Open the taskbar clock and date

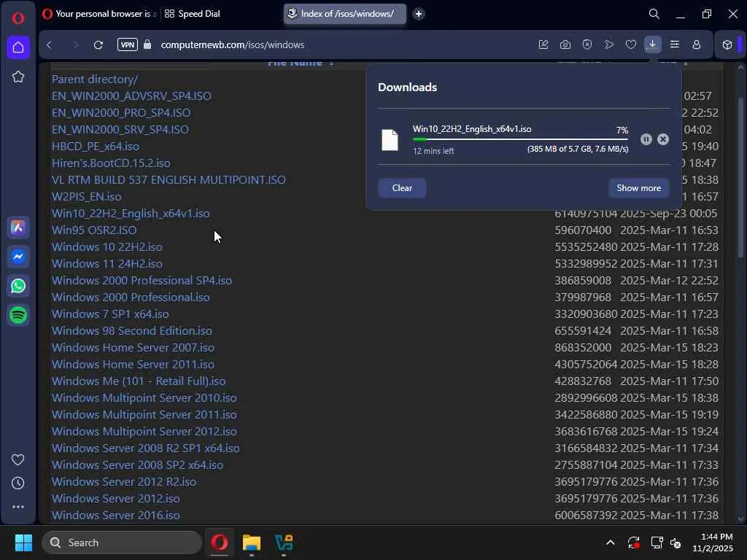pyautogui.click(x=713, y=542)
